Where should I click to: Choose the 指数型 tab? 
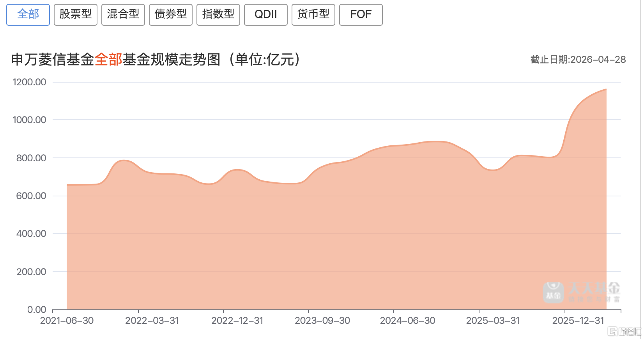point(218,15)
